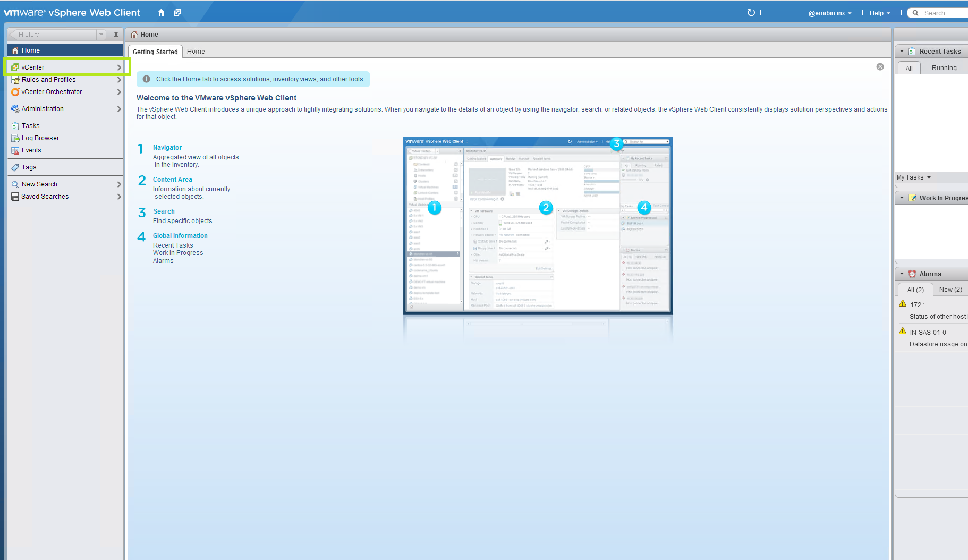Image resolution: width=968 pixels, height=560 pixels.
Task: Click the Home house icon in top bar
Action: tap(161, 12)
